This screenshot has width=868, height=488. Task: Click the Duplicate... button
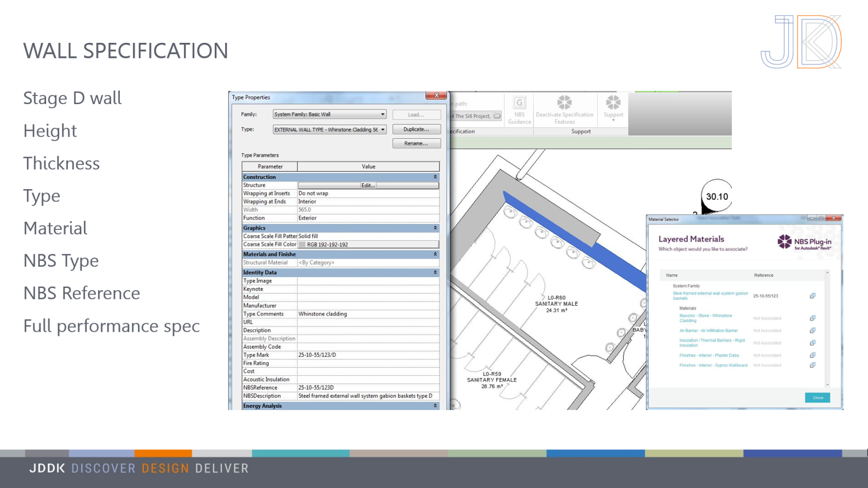pyautogui.click(x=416, y=129)
